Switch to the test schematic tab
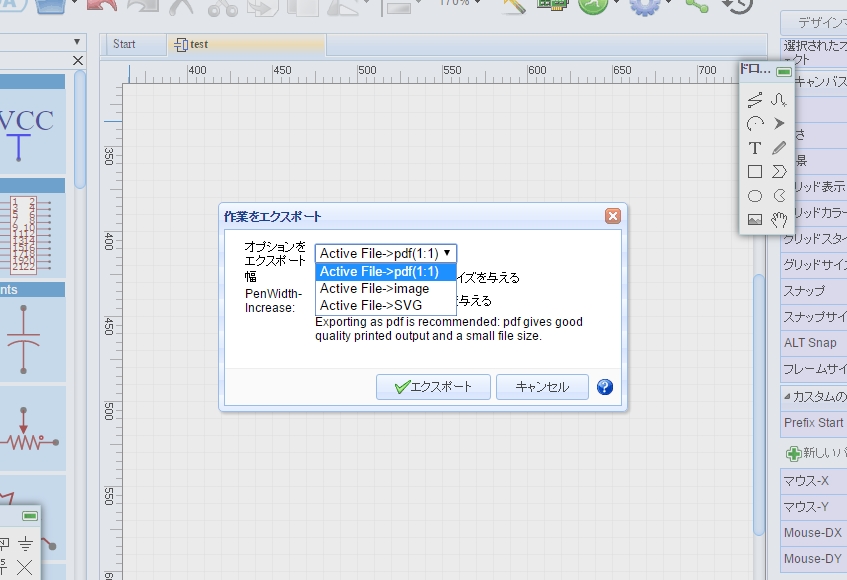The width and height of the screenshot is (847, 580). (246, 44)
